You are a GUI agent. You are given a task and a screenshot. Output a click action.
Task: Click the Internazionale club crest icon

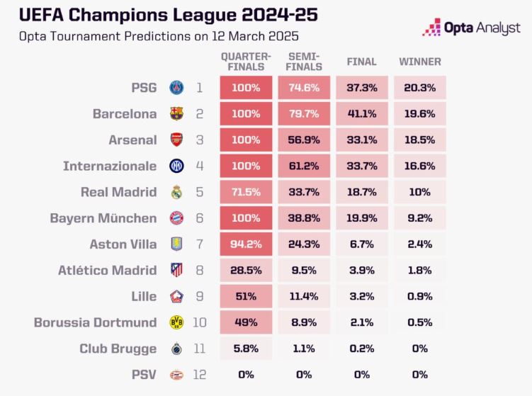click(x=176, y=166)
